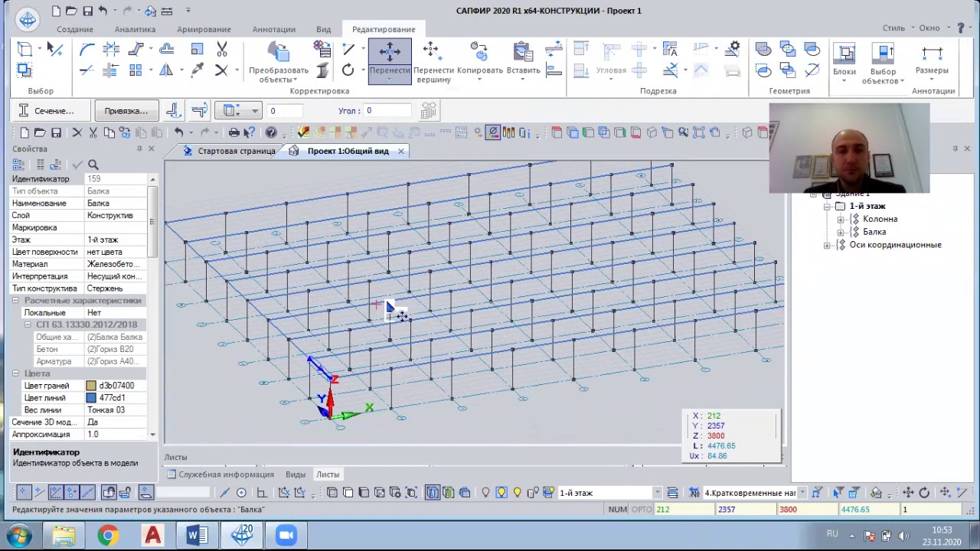Screen dimensions: 980x551
Task: Click the Копировать tool icon
Action: [479, 52]
